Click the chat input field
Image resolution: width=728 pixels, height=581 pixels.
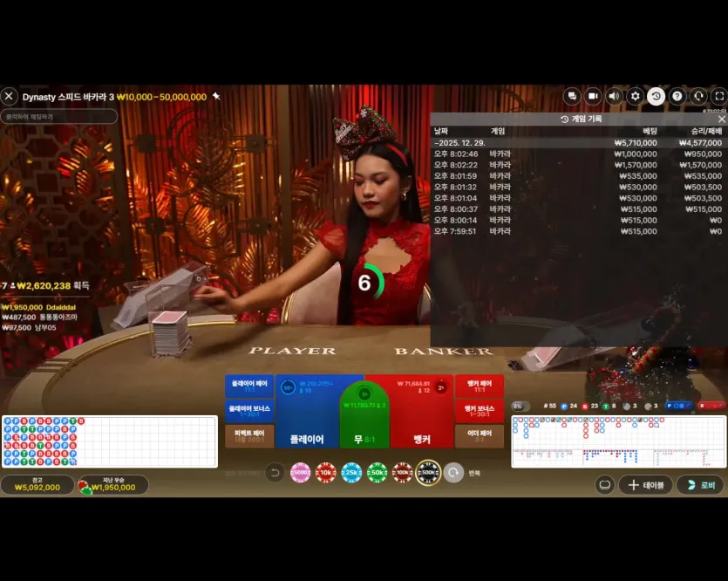[59, 117]
